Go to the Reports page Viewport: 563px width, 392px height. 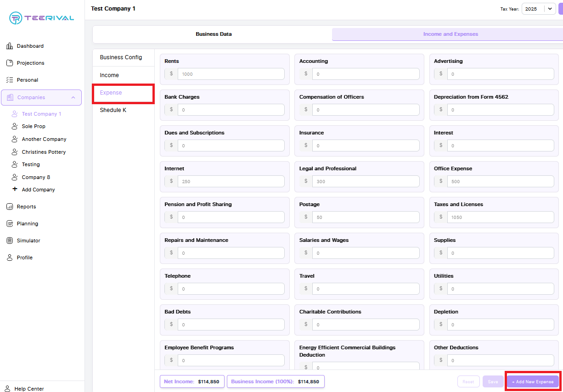pos(26,207)
